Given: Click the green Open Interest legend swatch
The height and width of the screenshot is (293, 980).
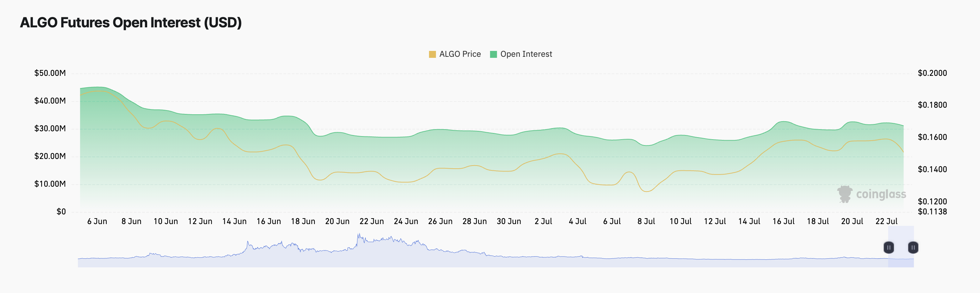Looking at the screenshot, I should click(x=493, y=54).
